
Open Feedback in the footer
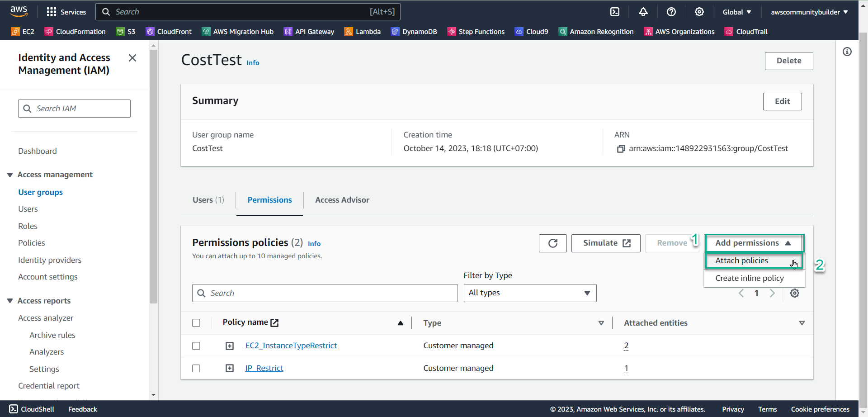click(83, 409)
